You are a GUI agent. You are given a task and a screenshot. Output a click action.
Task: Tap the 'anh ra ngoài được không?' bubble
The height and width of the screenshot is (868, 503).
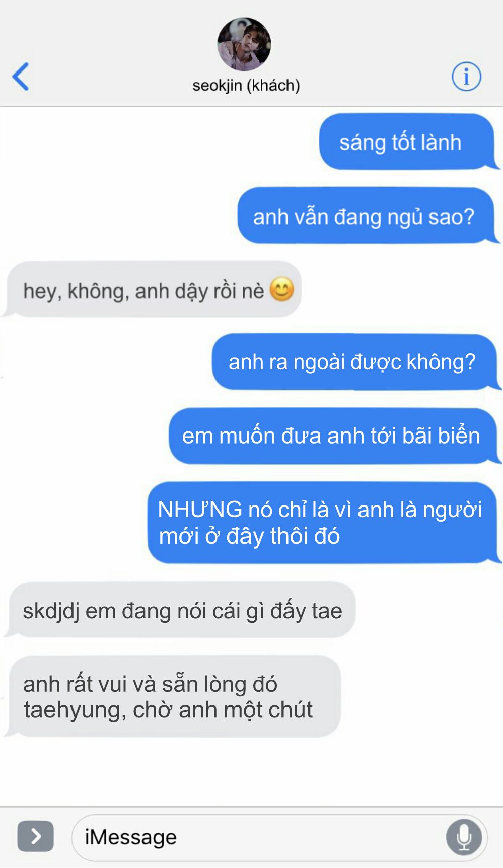point(355,361)
